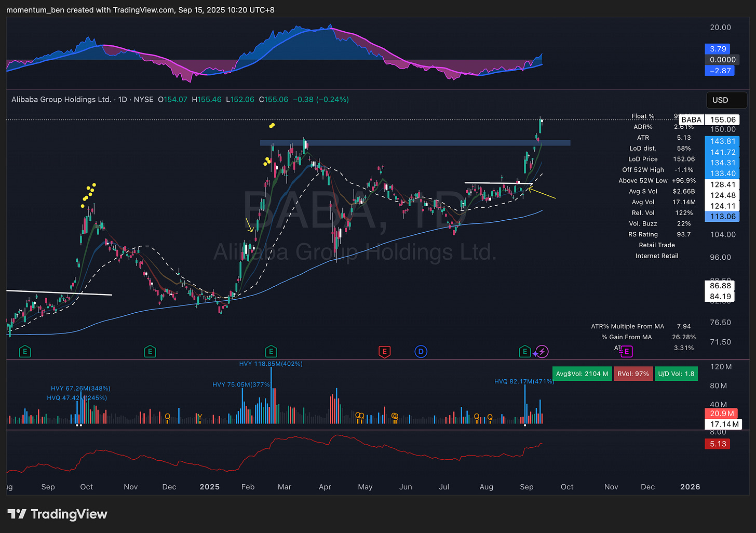The height and width of the screenshot is (533, 756).
Task: Click the Vol. Buzz 22% row
Action: tap(659, 223)
